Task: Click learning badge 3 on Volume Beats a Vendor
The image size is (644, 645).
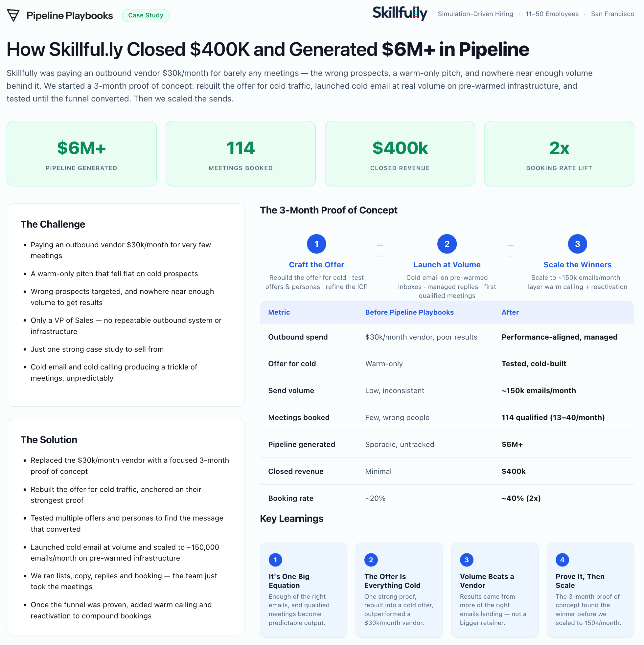Action: pos(466,560)
